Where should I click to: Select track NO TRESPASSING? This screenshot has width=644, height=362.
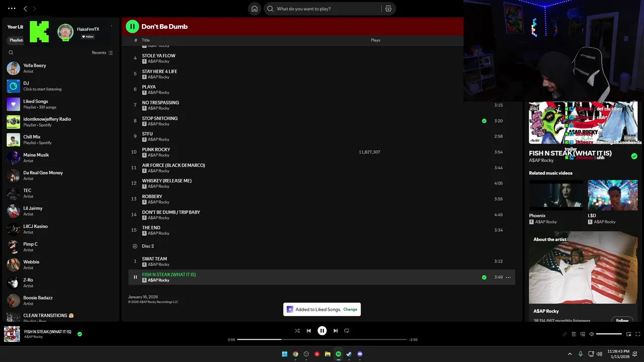pyautogui.click(x=321, y=105)
